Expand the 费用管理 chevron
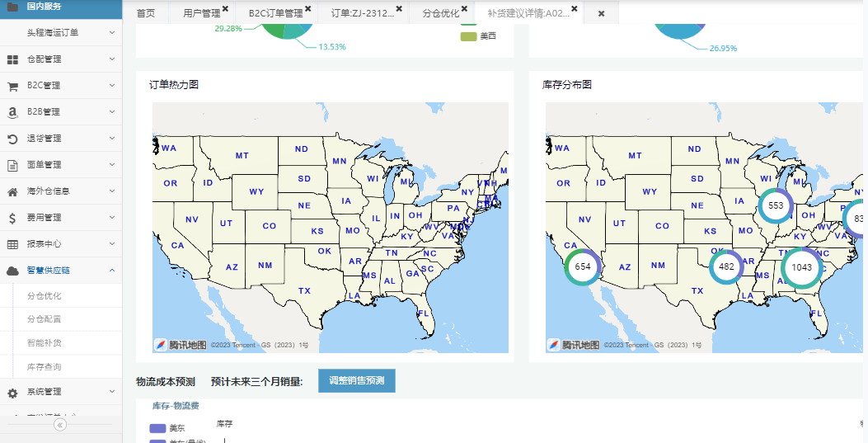Viewport: 868px width, 443px height. (112, 217)
